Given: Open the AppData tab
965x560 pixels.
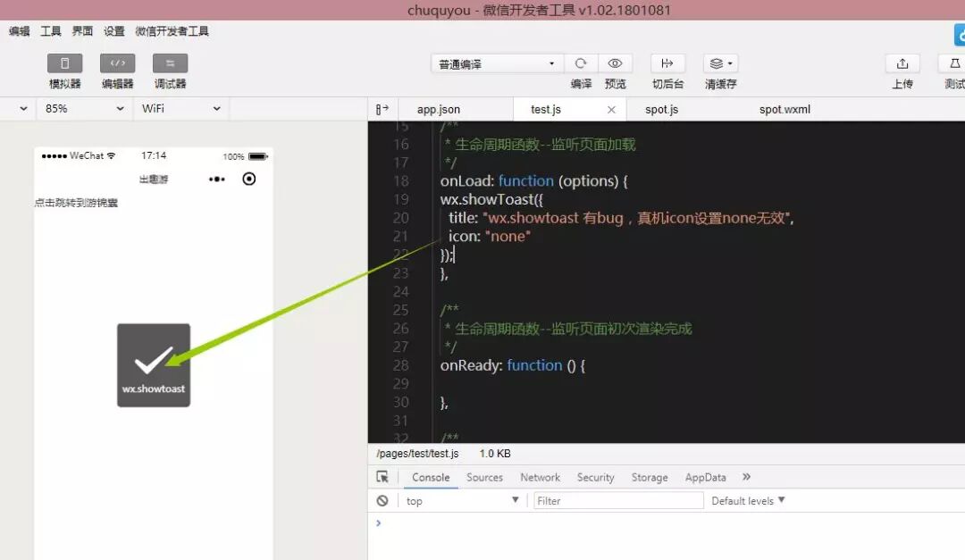Looking at the screenshot, I should click(705, 477).
